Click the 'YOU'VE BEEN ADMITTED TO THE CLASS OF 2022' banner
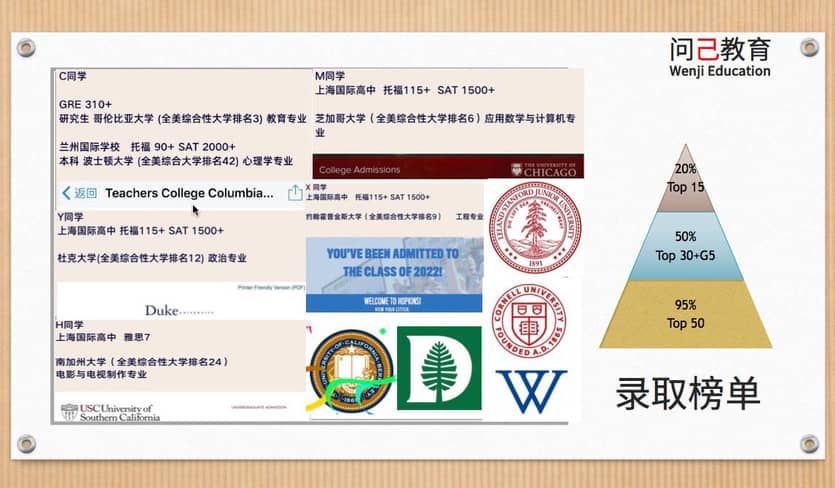 pos(393,263)
